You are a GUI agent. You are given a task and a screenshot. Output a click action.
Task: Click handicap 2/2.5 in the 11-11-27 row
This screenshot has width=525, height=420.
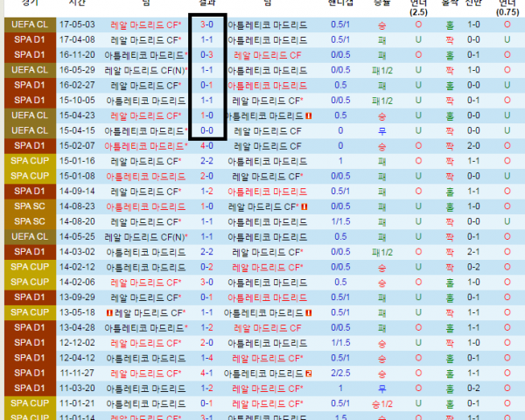tap(340, 373)
